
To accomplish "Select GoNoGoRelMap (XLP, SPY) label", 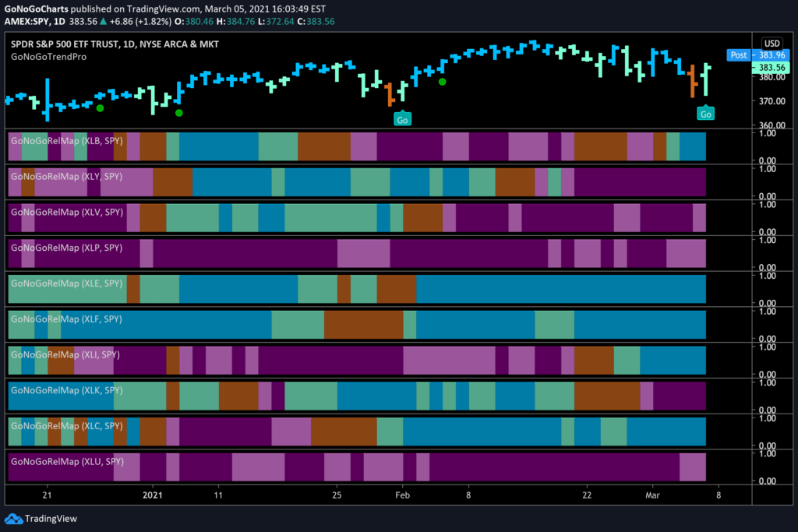I will point(67,248).
